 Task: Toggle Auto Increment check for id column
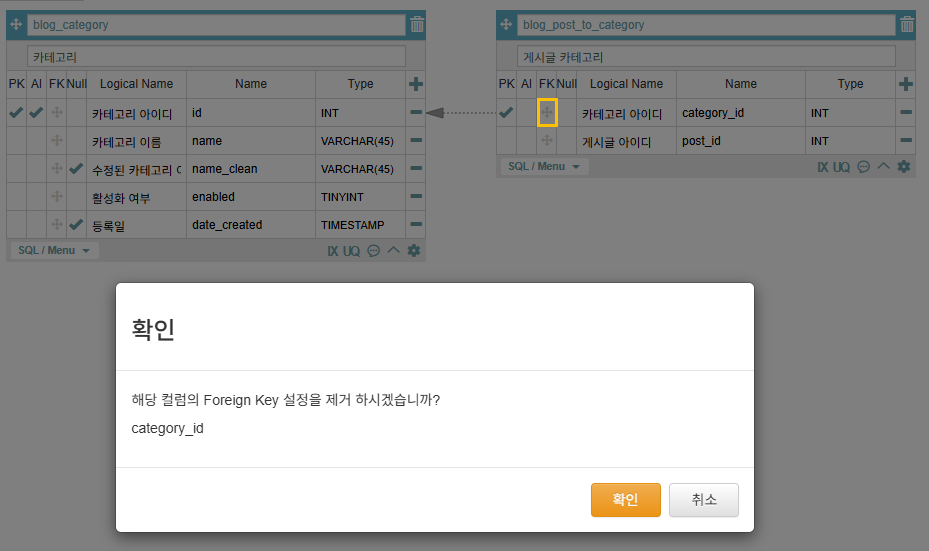[x=36, y=113]
